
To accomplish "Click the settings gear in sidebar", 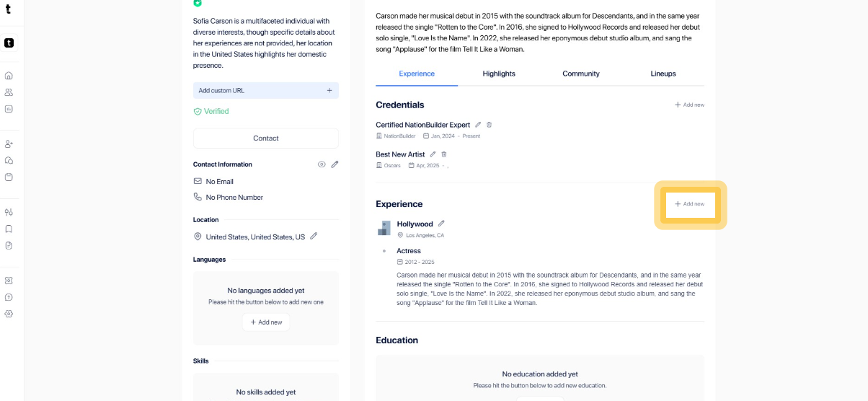I will (x=9, y=314).
